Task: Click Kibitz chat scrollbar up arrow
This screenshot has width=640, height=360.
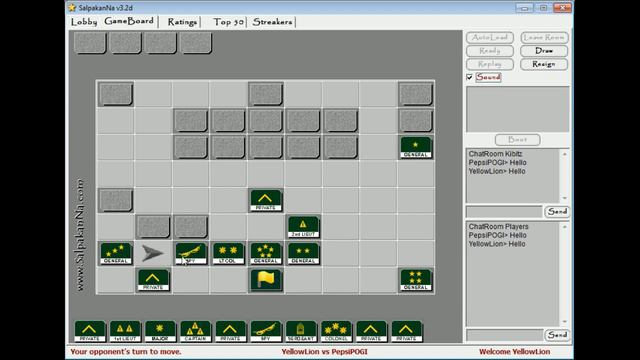Action: tap(564, 154)
